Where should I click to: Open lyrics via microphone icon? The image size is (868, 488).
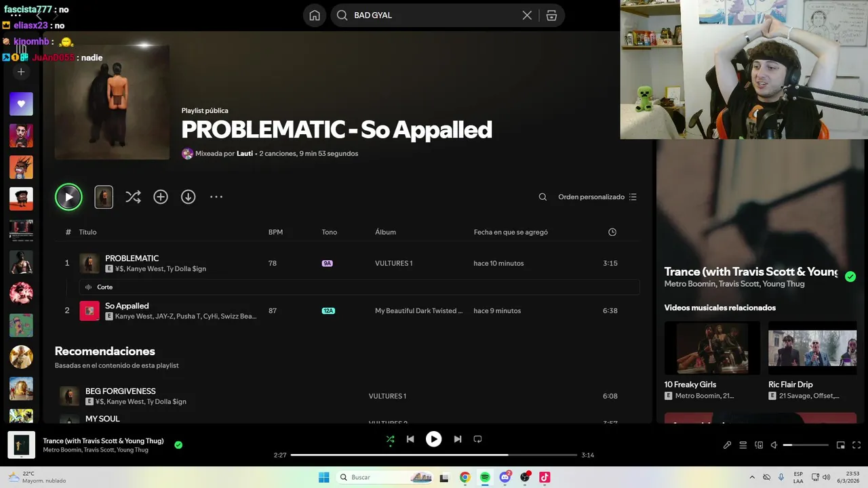727,445
